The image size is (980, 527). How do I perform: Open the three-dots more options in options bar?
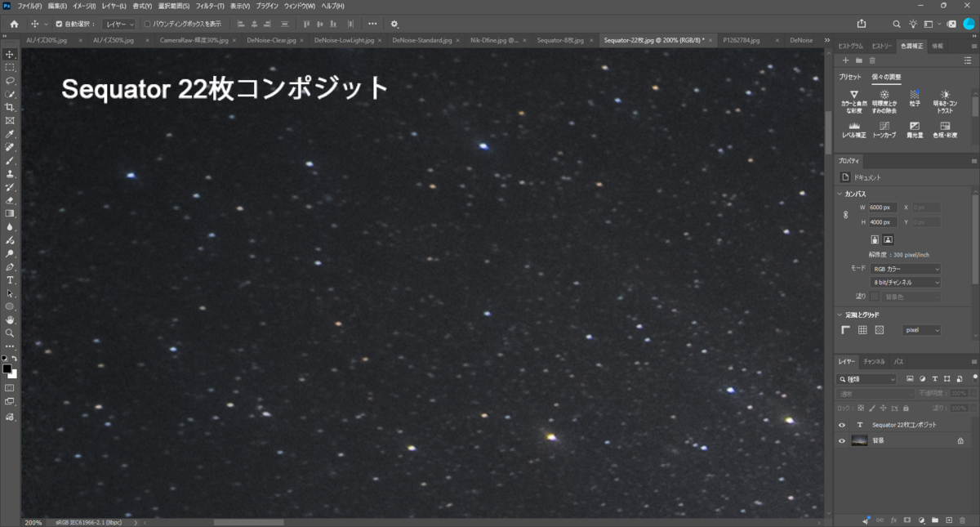click(x=372, y=24)
